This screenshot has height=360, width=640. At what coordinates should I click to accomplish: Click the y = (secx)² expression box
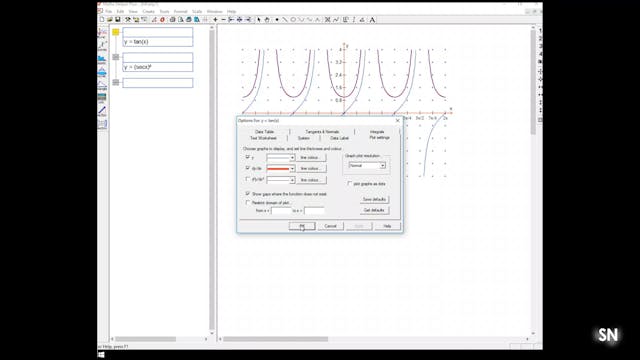click(158, 67)
